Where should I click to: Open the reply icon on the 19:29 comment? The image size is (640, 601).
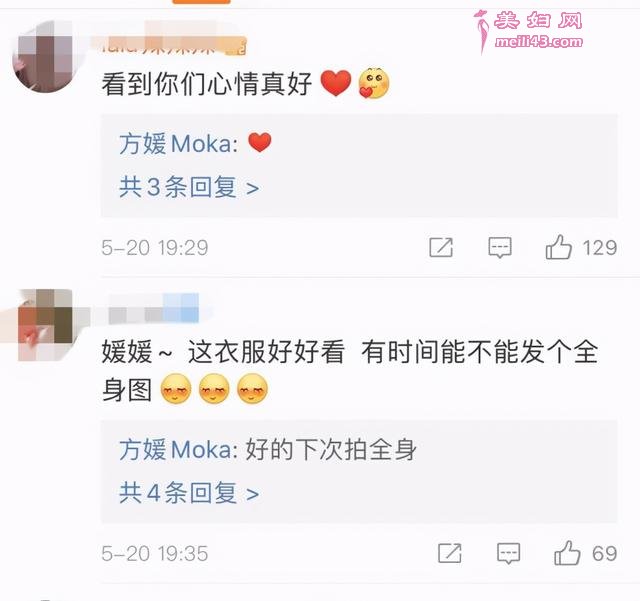point(500,247)
